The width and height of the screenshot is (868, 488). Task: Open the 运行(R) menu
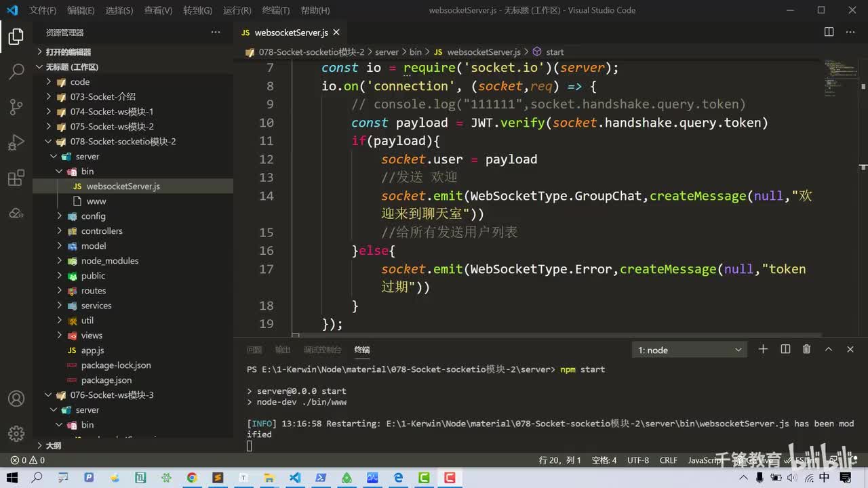pos(237,11)
